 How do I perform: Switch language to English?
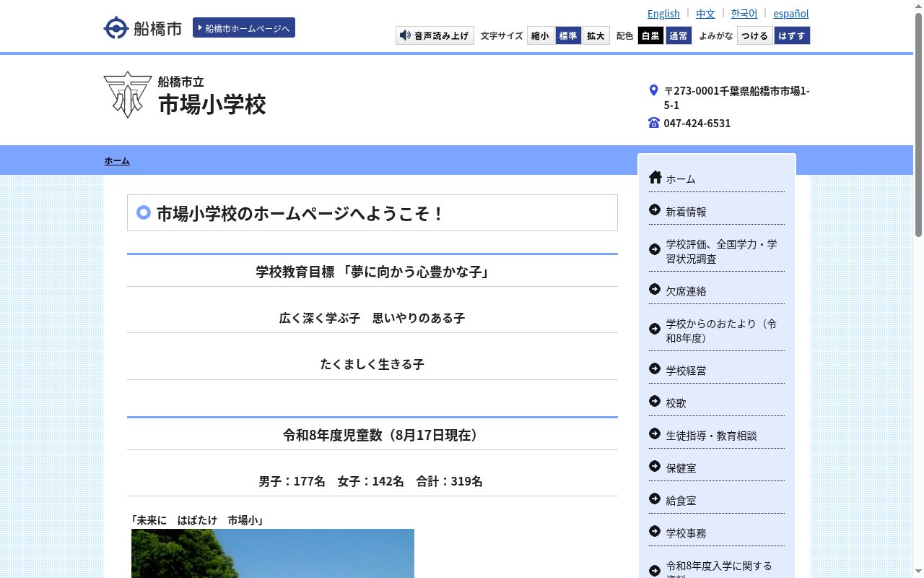663,14
